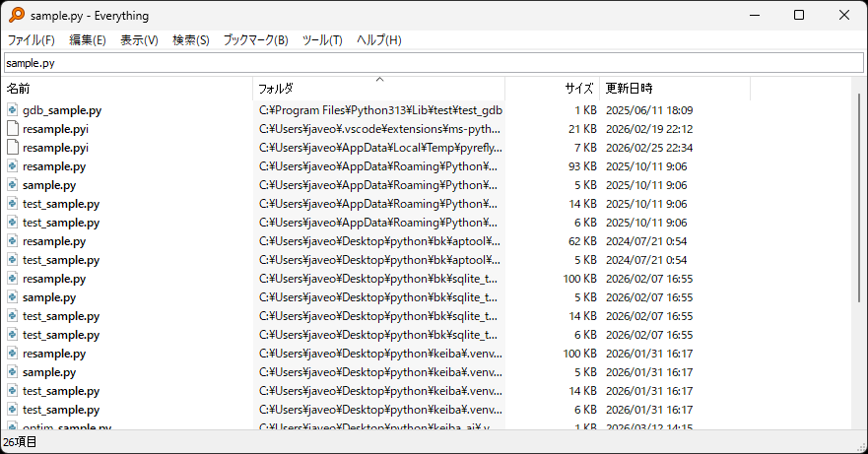Open the 検索(S) menu
Image resolution: width=868 pixels, height=454 pixels.
click(x=190, y=40)
